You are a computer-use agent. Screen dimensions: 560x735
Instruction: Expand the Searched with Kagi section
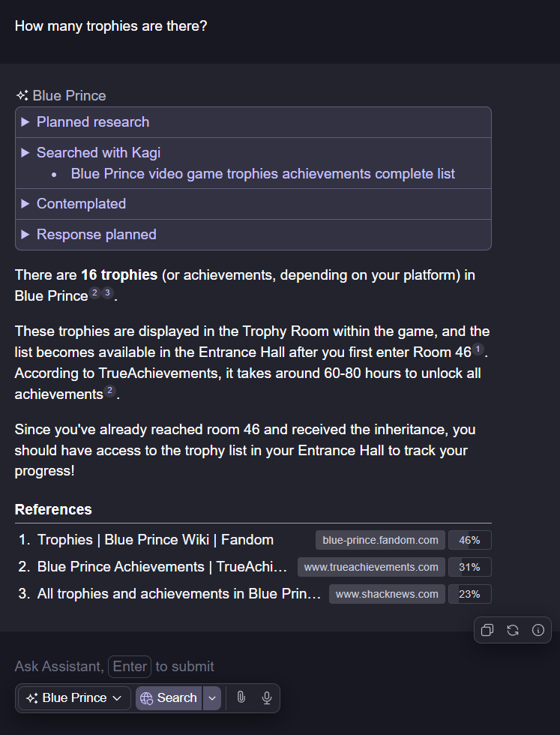pyautogui.click(x=98, y=153)
